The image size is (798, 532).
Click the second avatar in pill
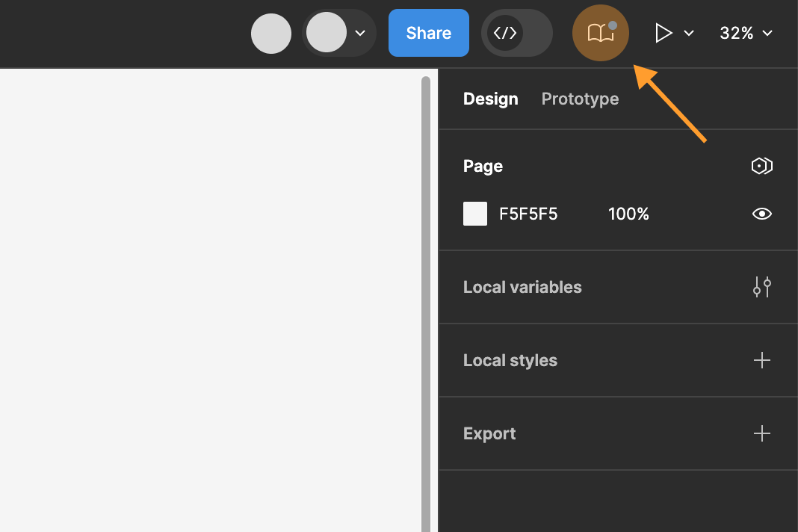click(327, 33)
